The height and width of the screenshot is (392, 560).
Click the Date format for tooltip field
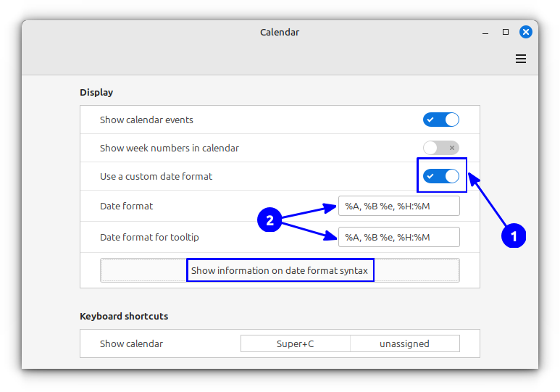pos(398,237)
